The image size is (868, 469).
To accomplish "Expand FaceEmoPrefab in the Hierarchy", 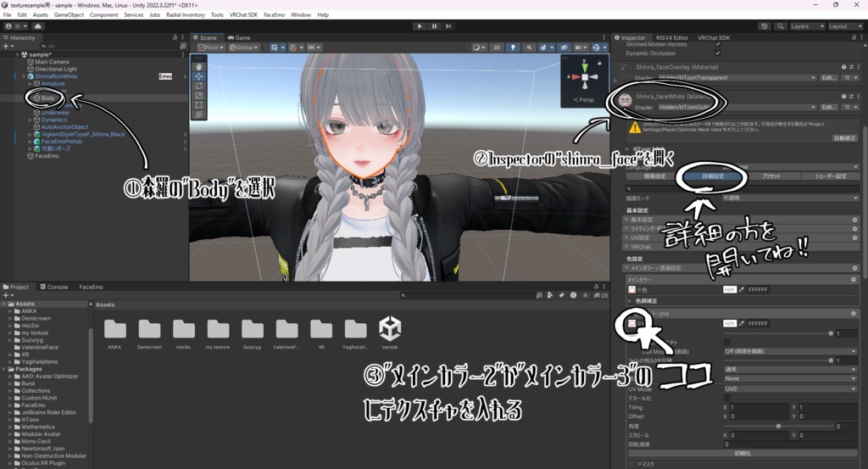I will coord(30,141).
